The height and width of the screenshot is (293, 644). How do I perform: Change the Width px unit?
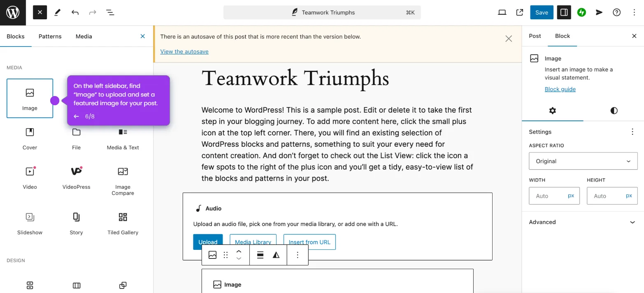pos(571,196)
